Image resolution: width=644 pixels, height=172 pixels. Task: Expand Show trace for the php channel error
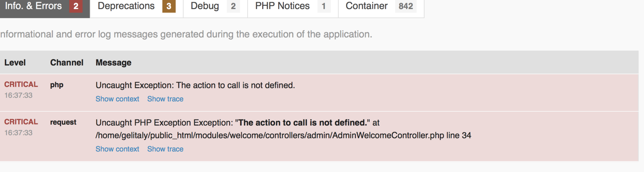coord(165,99)
